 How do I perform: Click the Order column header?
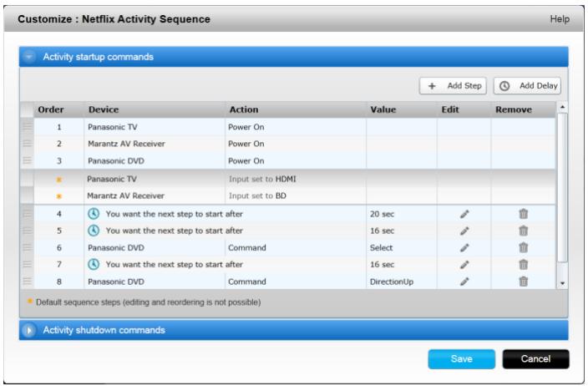coord(51,109)
